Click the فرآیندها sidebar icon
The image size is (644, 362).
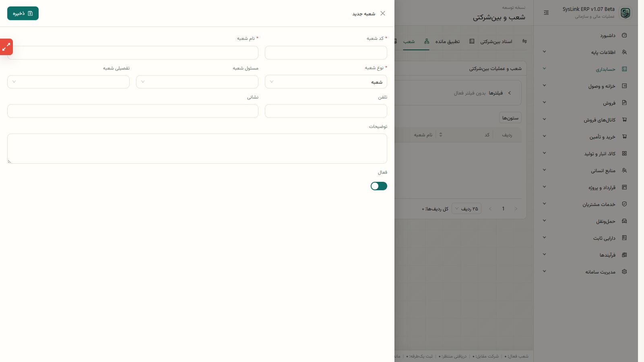coord(624,255)
